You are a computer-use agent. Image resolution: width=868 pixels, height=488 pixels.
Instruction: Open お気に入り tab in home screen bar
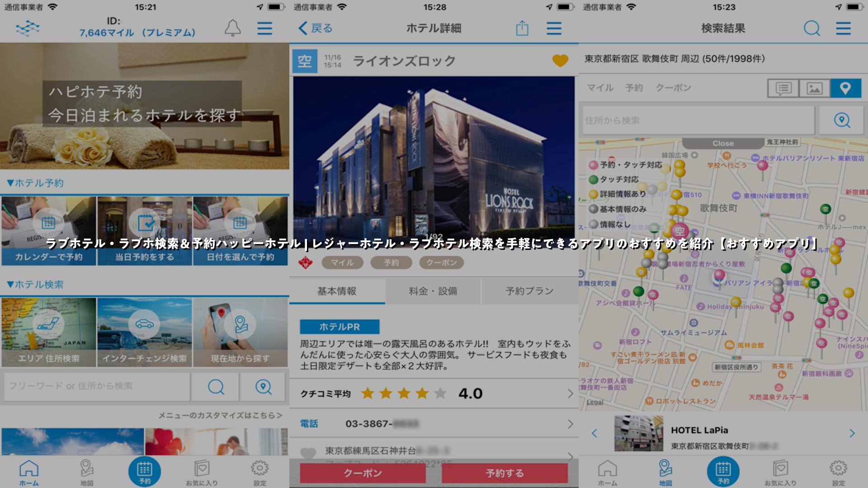(x=202, y=473)
